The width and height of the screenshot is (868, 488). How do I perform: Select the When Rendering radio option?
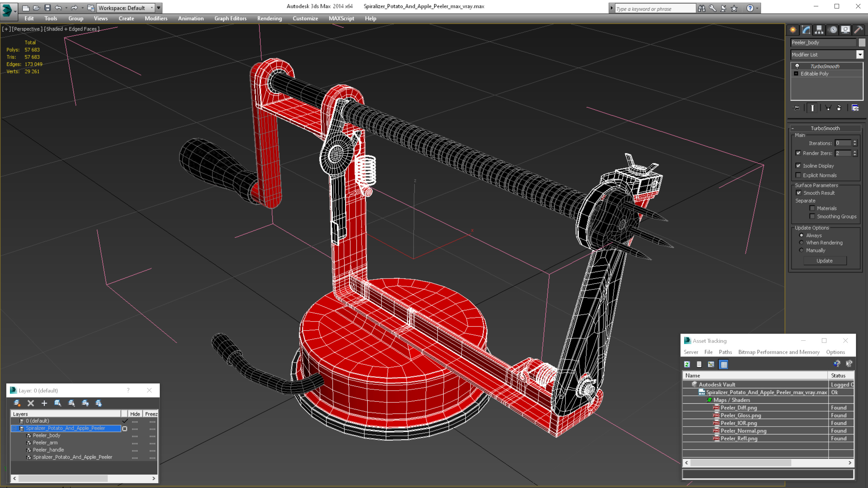coord(801,243)
